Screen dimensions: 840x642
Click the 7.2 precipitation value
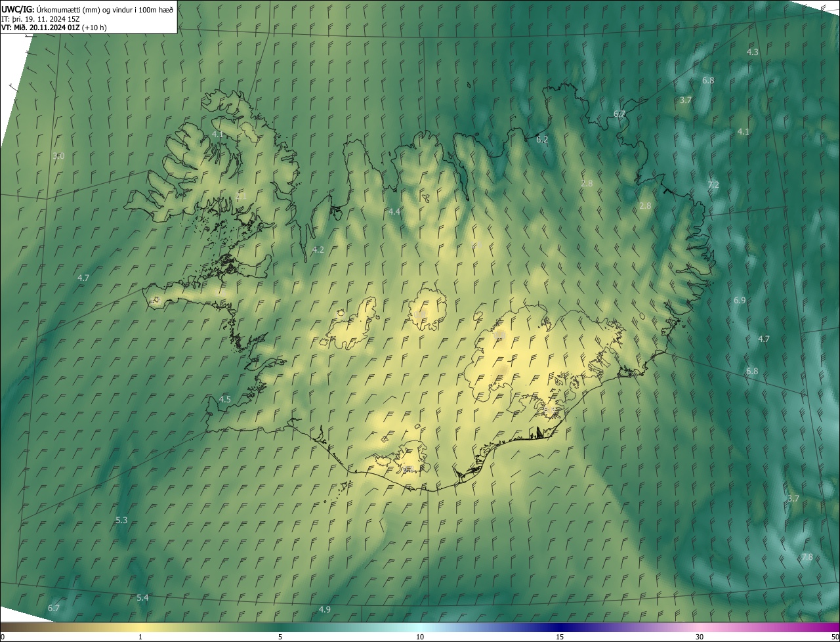(713, 185)
